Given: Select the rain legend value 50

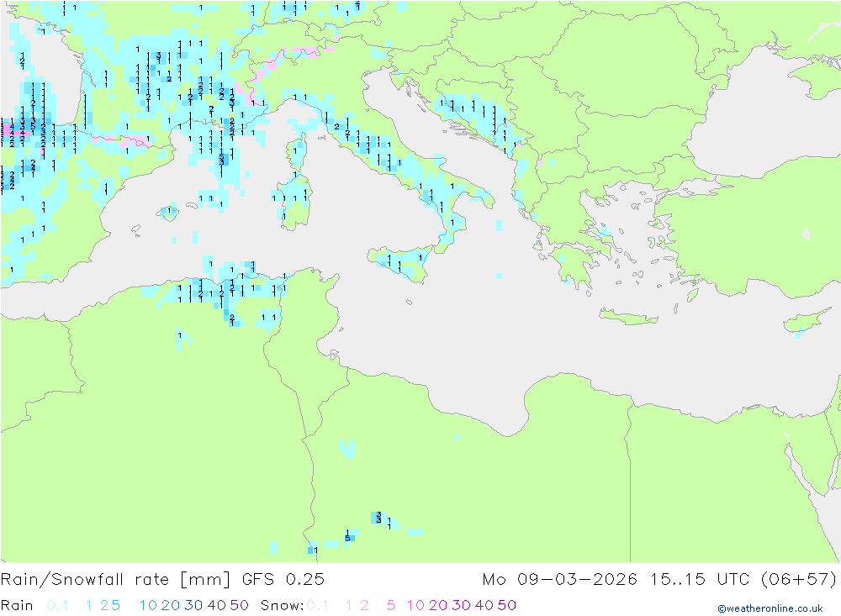Looking at the screenshot, I should coord(239,605).
